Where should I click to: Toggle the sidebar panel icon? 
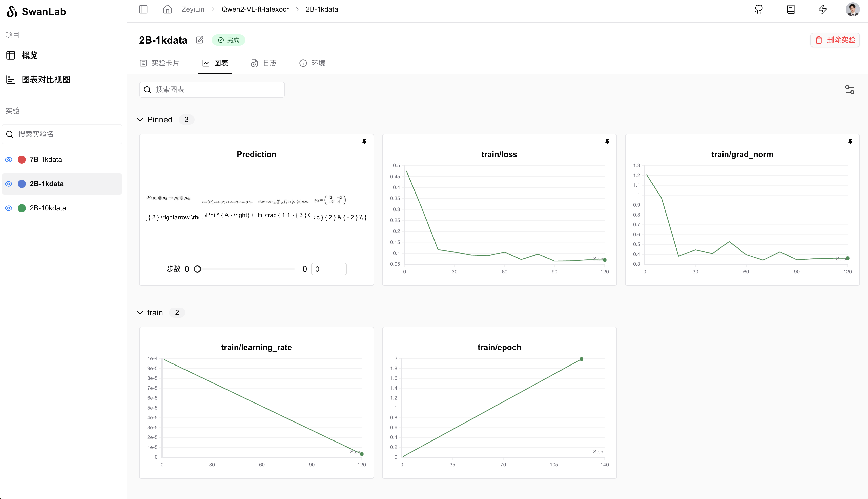pyautogui.click(x=143, y=9)
